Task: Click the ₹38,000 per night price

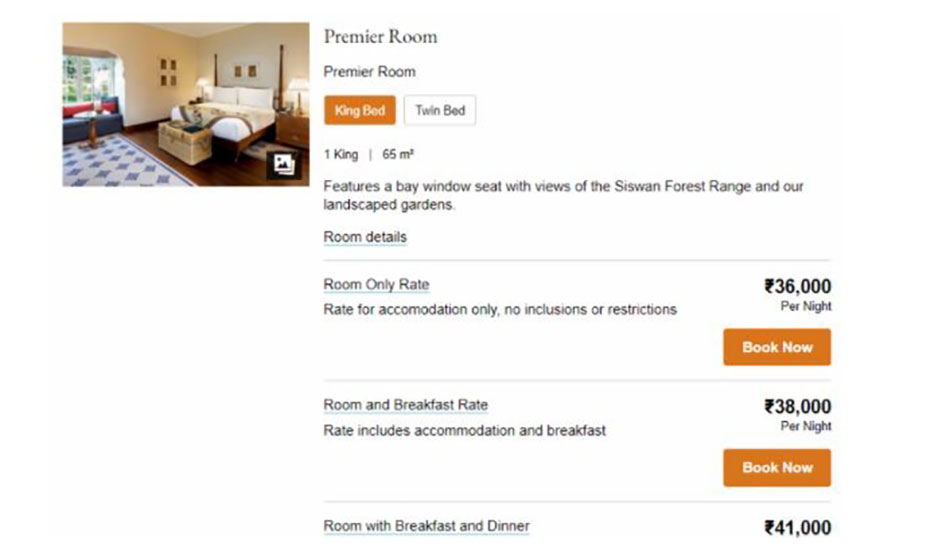Action: (797, 407)
